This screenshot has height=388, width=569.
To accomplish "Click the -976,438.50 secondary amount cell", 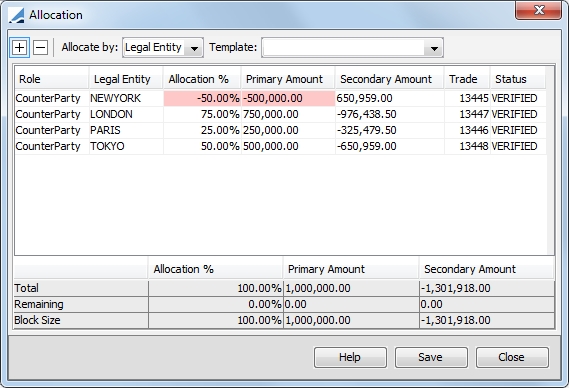I will click(x=390, y=114).
